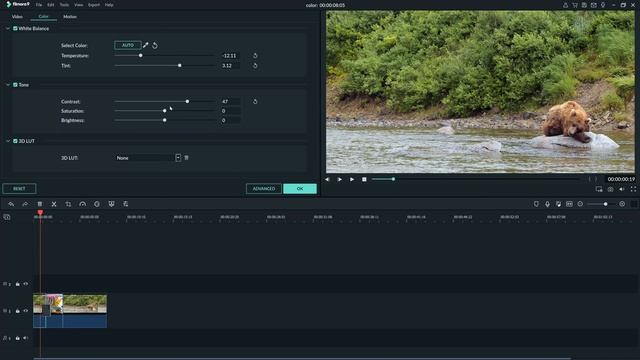Screen dimensions: 640x360
Task: Collapse the Tone section
Action: (8, 85)
